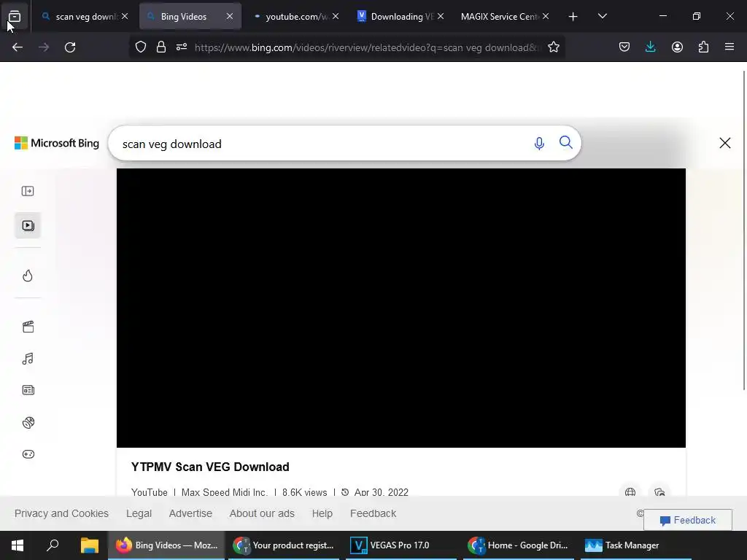Switch to the youtube.com tab

(x=295, y=16)
